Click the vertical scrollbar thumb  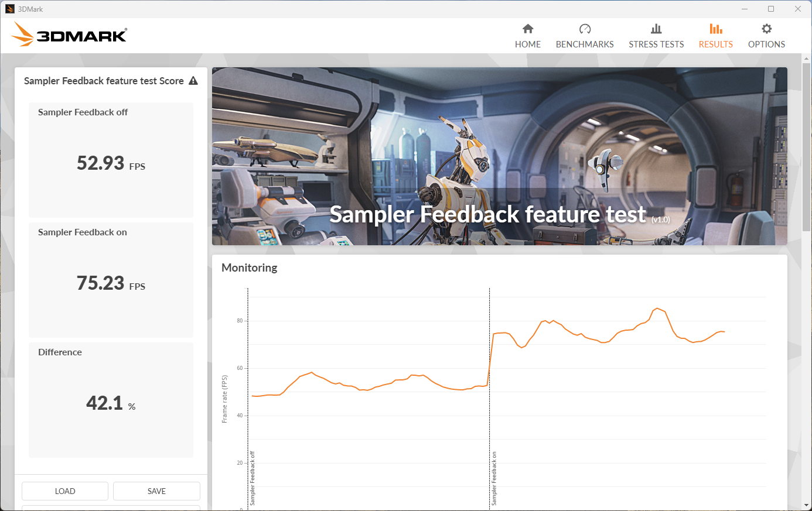[806, 146]
